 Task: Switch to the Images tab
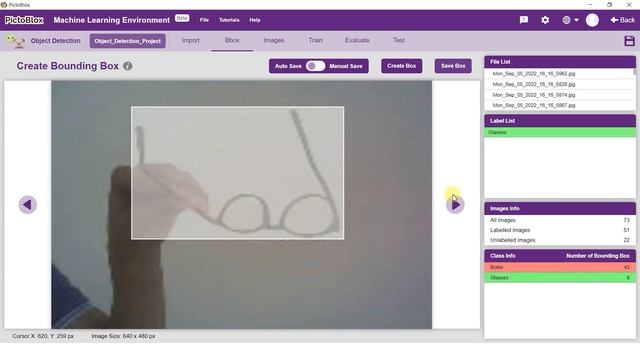point(274,40)
